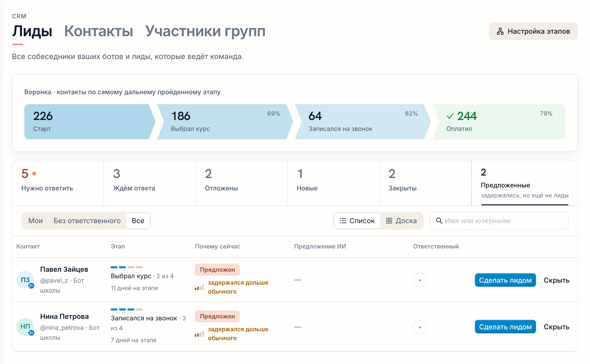Open the Отложены category
The width and height of the screenshot is (590, 364).
click(241, 183)
